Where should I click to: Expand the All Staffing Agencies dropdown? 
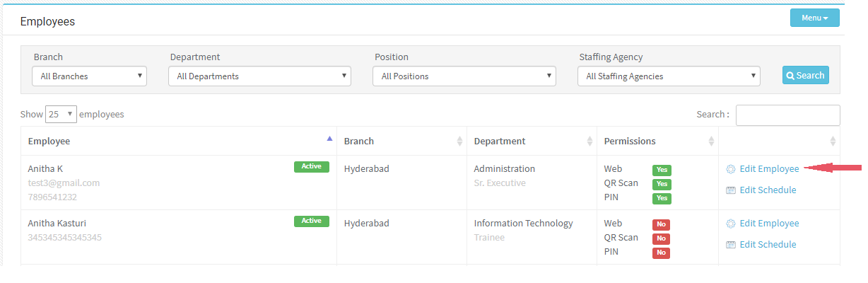click(669, 76)
